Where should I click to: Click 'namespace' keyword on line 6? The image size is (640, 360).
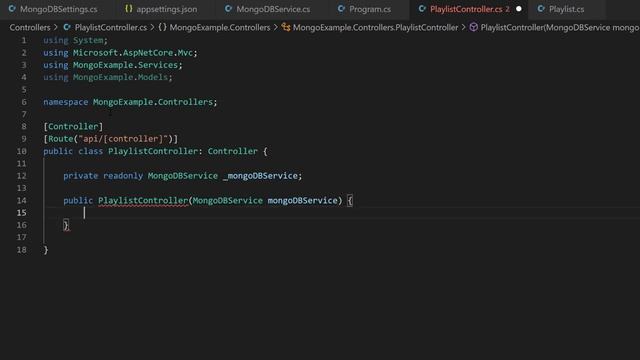click(66, 102)
